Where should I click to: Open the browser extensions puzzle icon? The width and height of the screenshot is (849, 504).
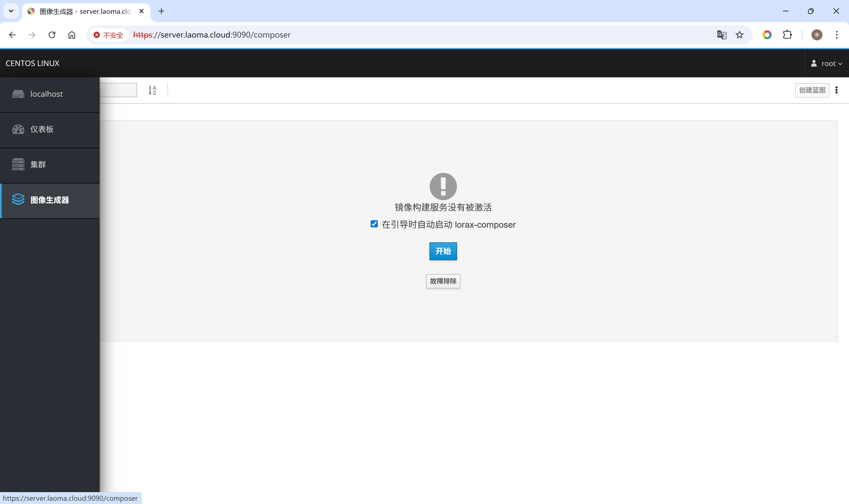pos(787,35)
